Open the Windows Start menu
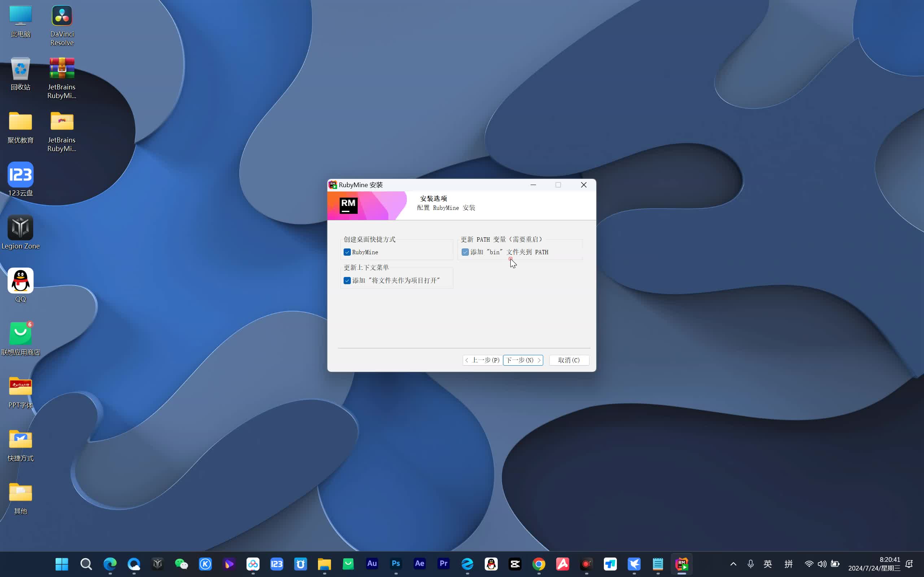Viewport: 924px width, 577px height. [61, 564]
